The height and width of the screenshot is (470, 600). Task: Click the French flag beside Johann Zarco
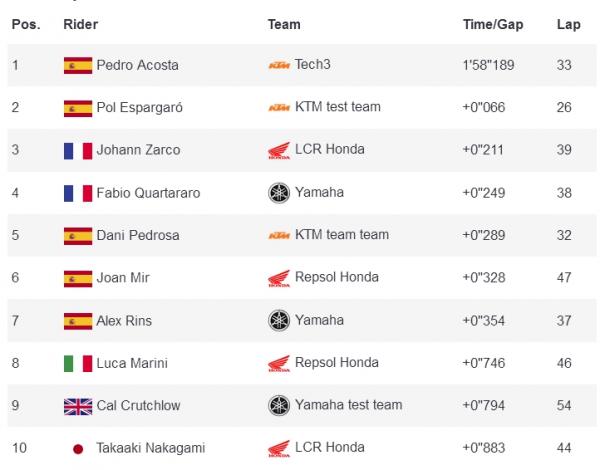coord(77,150)
